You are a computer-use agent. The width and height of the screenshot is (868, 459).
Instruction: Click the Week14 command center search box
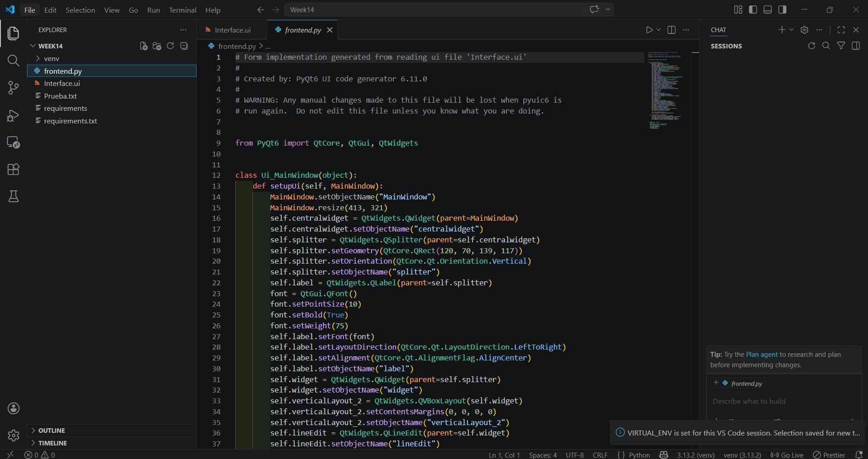[434, 9]
